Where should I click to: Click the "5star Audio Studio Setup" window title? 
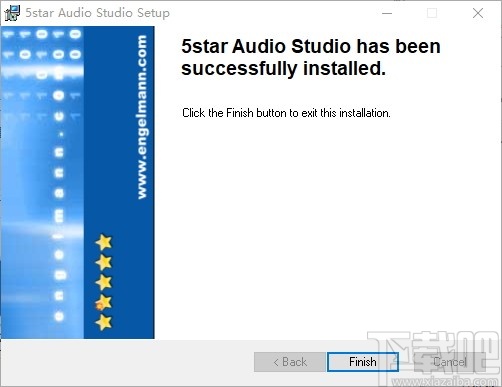(x=98, y=13)
